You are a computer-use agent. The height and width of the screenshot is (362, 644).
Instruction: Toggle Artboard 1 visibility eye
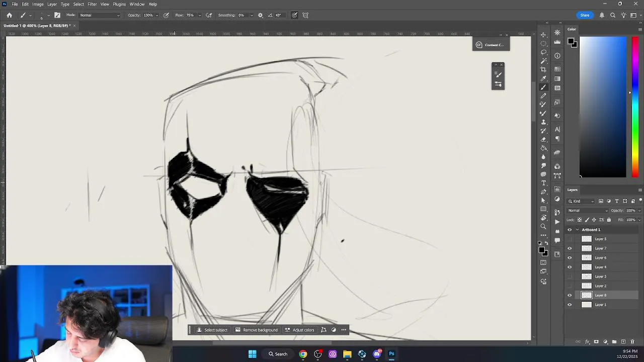click(x=570, y=230)
